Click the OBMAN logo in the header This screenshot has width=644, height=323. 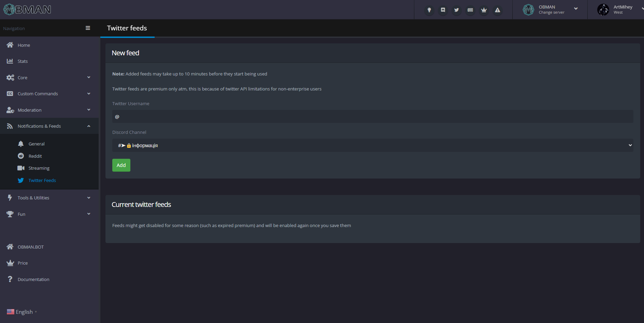point(27,10)
